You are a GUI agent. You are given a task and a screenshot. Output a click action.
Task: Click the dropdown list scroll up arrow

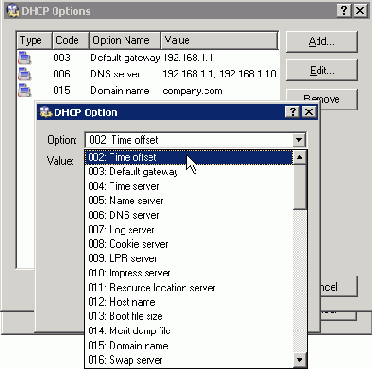click(299, 157)
